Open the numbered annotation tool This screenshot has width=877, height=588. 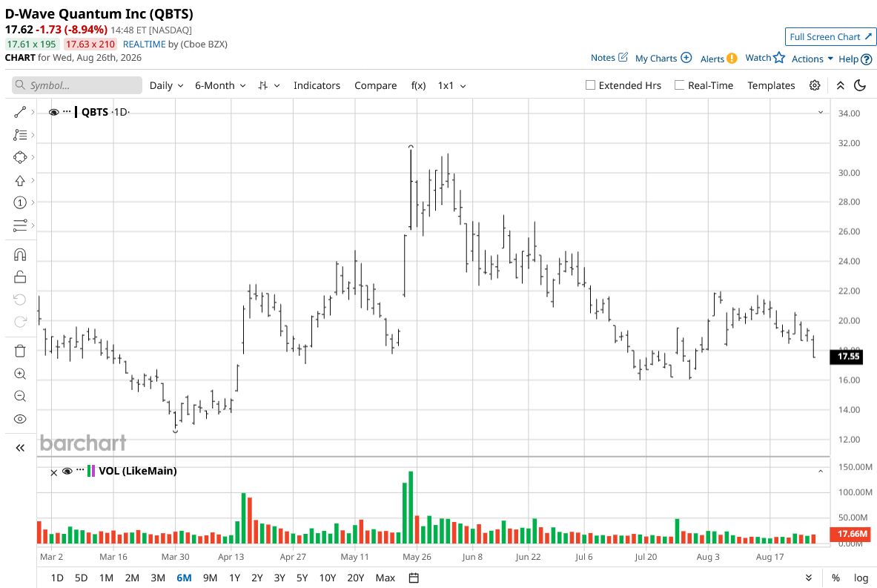tap(20, 202)
